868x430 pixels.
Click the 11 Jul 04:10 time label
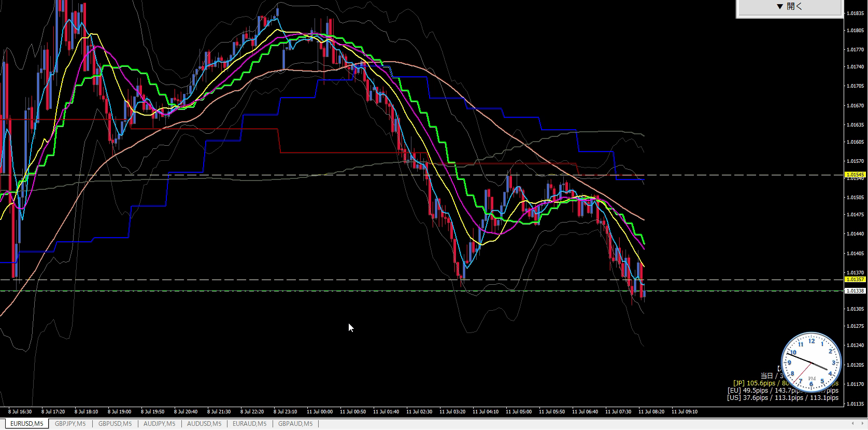click(x=486, y=412)
